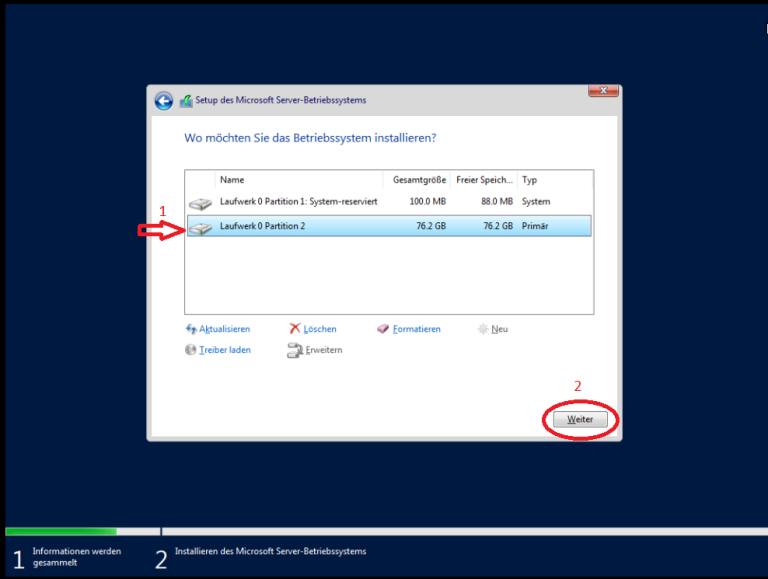
Task: Click the Neu star icon
Action: 483,329
